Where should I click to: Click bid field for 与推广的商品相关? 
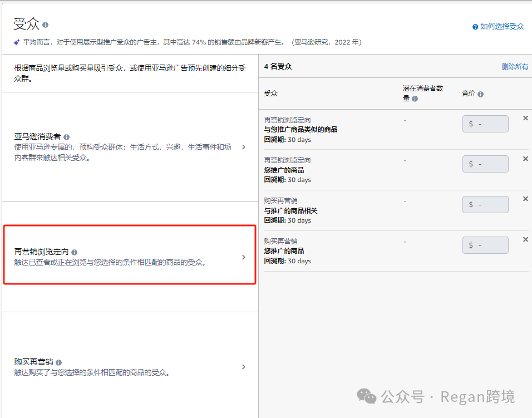point(485,205)
